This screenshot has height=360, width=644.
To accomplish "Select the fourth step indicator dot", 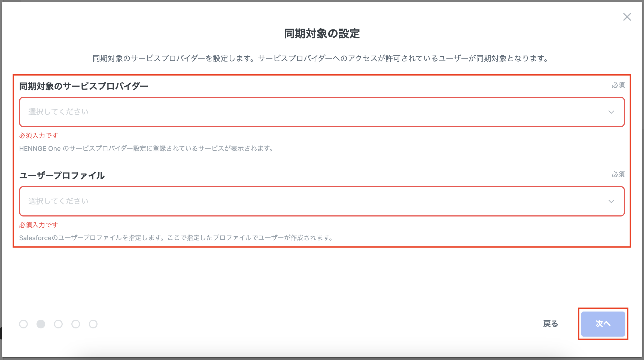I will tap(76, 324).
